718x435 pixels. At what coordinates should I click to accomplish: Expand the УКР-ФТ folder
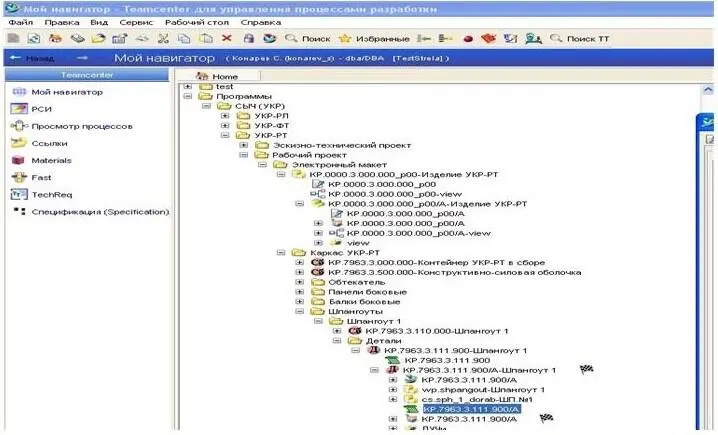click(225, 125)
